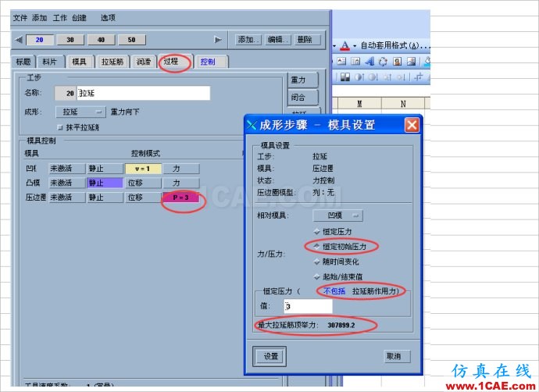Image resolution: width=539 pixels, height=392 pixels.
Task: Click the 重力 side button
Action: [302, 80]
